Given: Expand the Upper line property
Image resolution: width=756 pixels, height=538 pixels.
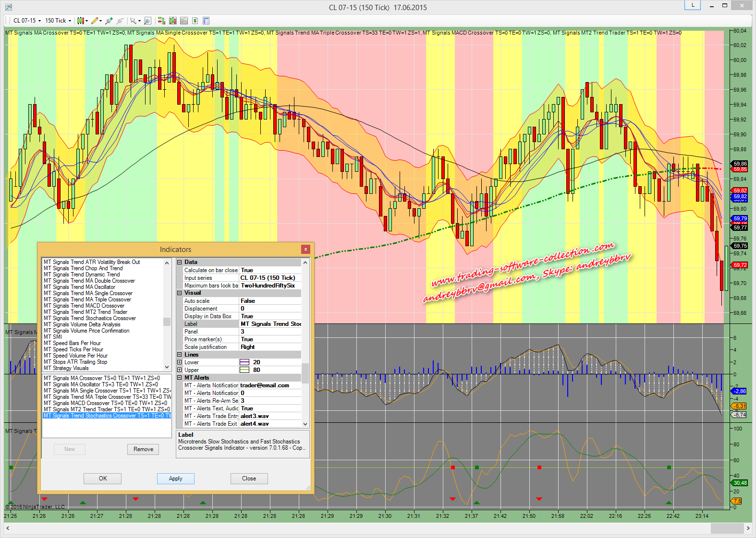Looking at the screenshot, I should 180,370.
